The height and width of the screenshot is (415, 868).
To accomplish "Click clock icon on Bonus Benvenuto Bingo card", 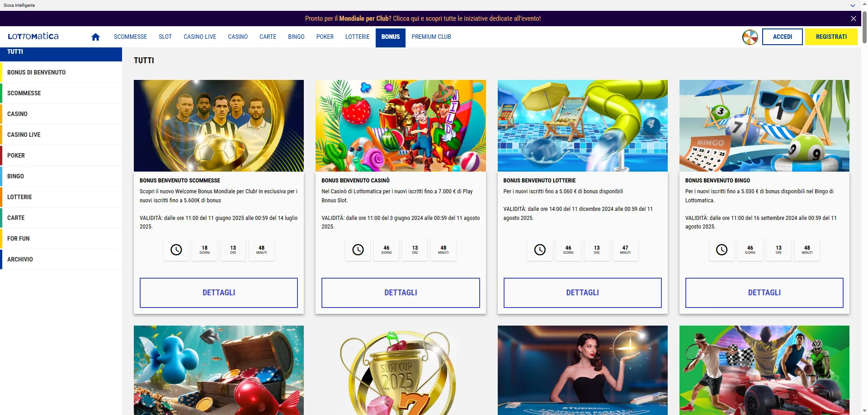I will 722,250.
